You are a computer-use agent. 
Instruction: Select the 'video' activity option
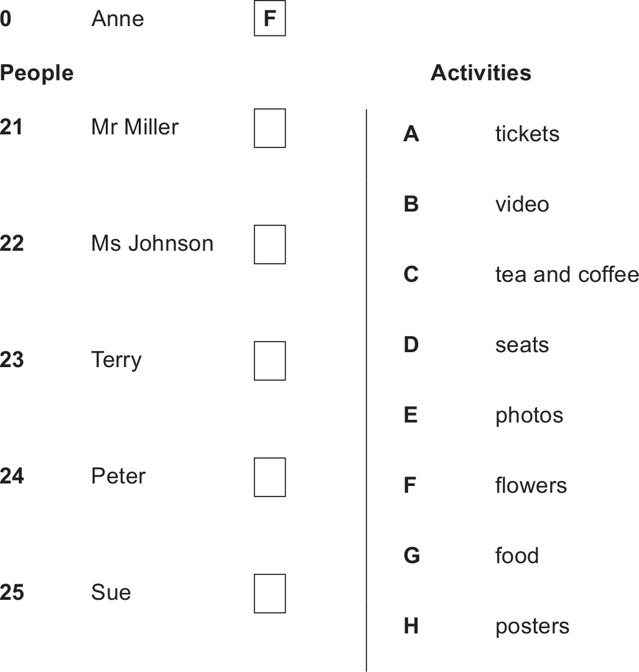[522, 204]
